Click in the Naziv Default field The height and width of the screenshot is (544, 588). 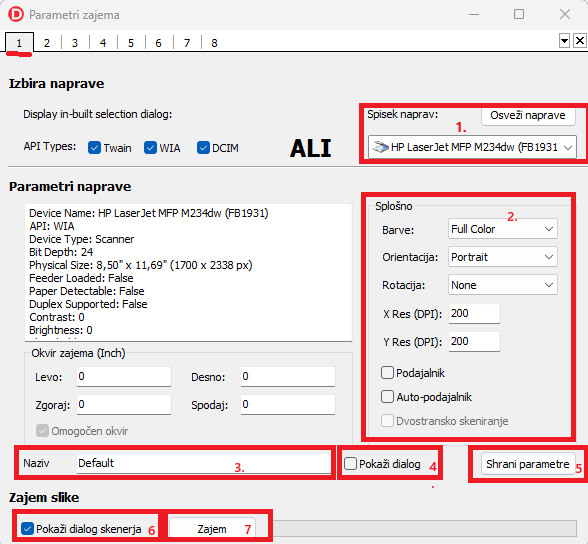tap(204, 463)
